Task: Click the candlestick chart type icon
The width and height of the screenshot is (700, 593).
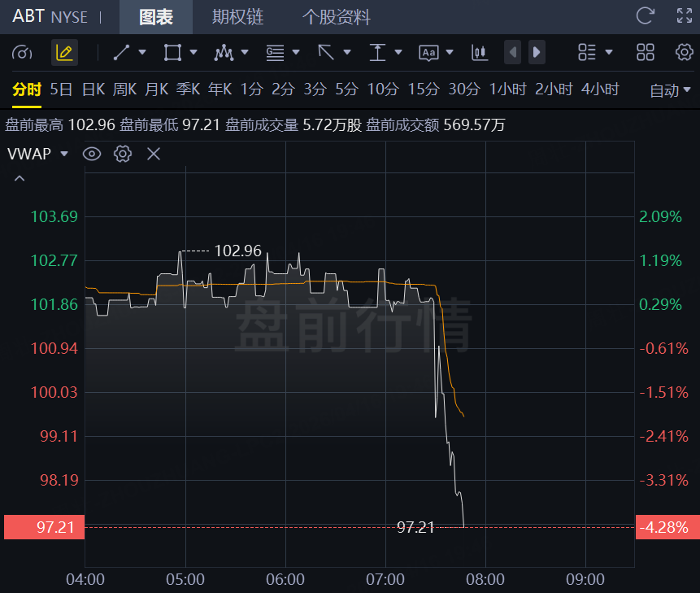Action: click(x=480, y=53)
